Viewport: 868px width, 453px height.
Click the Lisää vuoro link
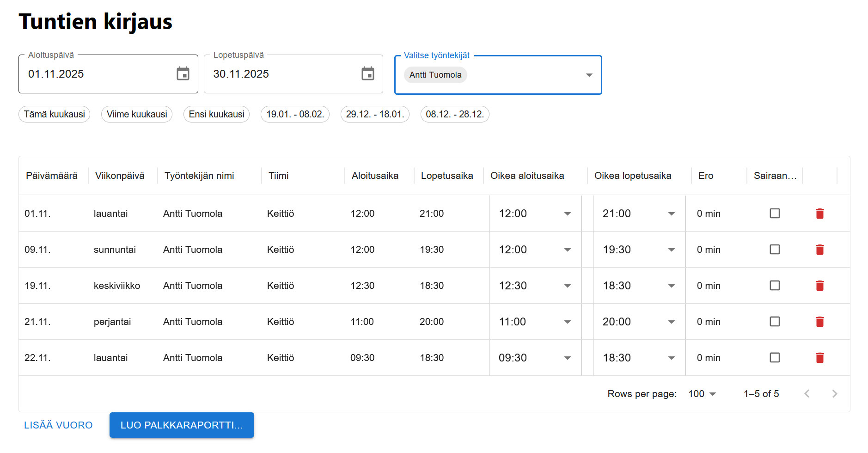(x=58, y=425)
